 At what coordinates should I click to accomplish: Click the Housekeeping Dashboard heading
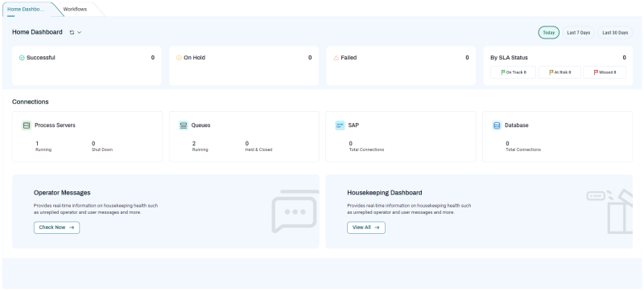385,193
